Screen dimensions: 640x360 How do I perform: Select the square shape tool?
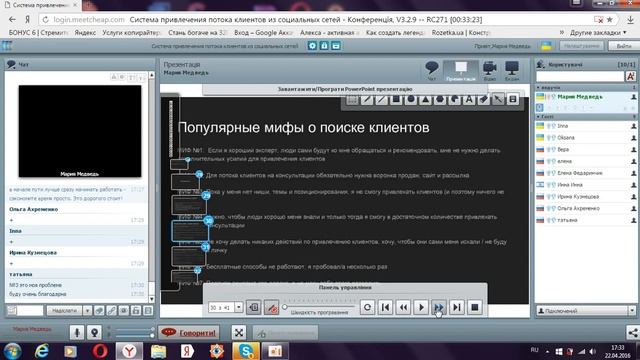click(x=396, y=99)
